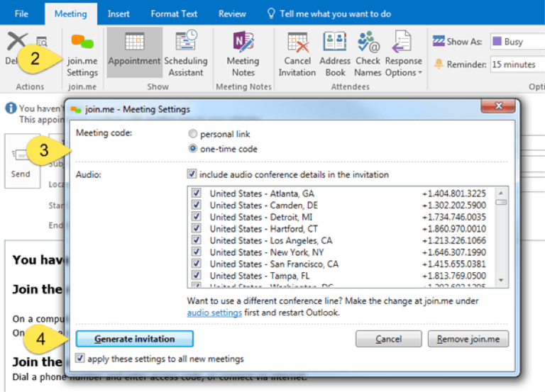
Task: Uncheck the Hartford, CT number
Action: [197, 228]
